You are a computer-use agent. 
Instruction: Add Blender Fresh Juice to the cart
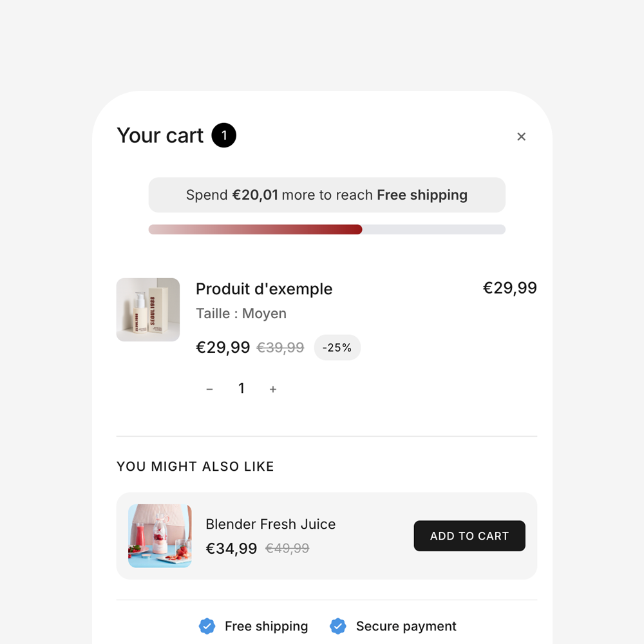coord(469,535)
